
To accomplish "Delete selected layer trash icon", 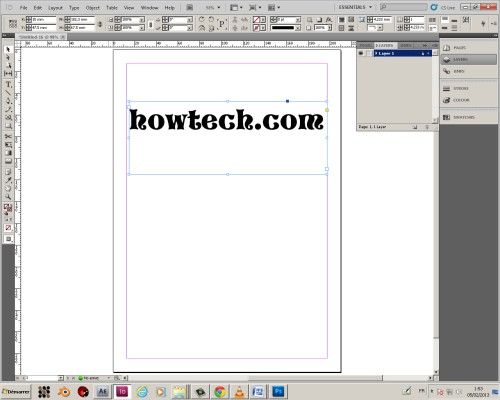I will (x=427, y=127).
